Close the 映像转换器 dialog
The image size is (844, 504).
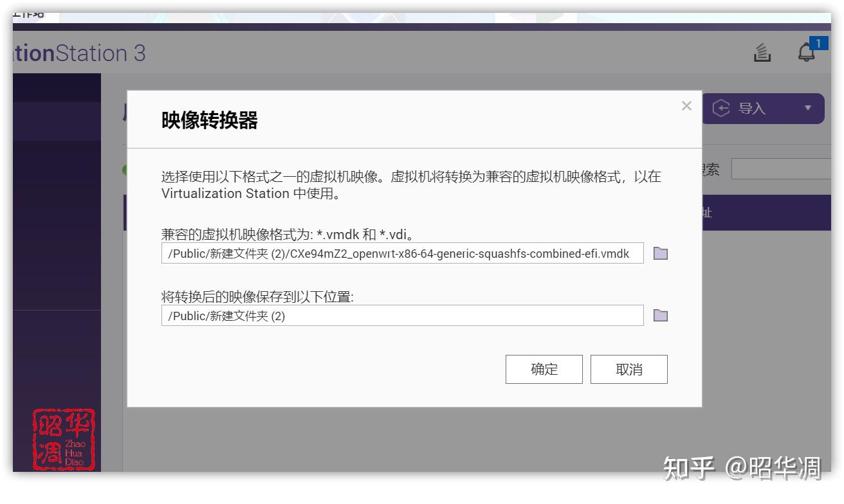click(686, 106)
